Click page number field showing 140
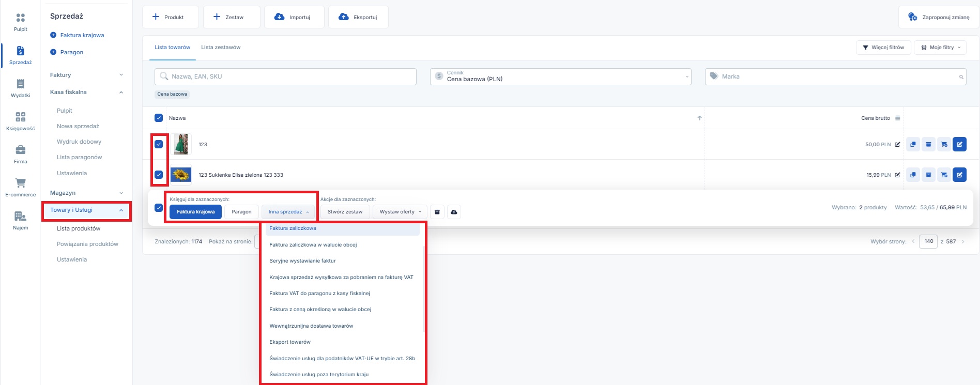The image size is (980, 385). [928, 241]
